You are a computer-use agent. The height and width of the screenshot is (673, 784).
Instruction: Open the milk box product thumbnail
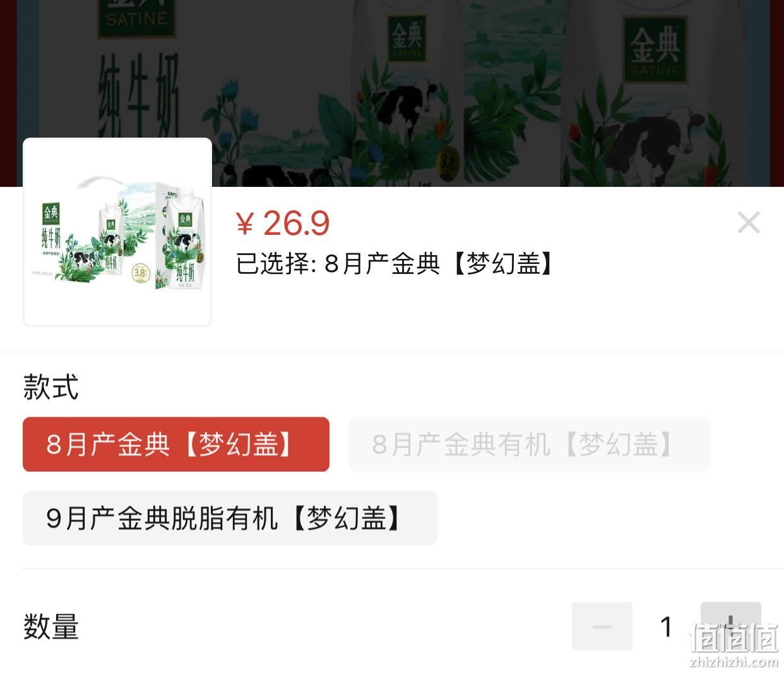click(117, 232)
